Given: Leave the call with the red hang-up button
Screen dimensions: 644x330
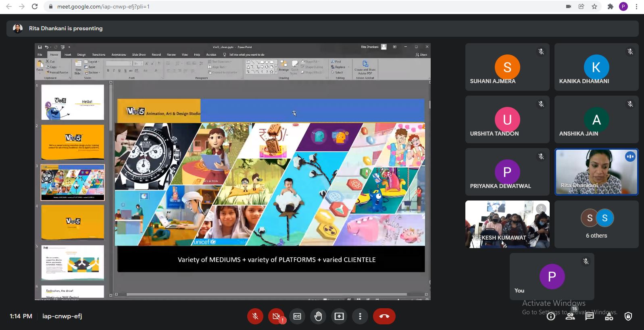Looking at the screenshot, I should tap(384, 316).
